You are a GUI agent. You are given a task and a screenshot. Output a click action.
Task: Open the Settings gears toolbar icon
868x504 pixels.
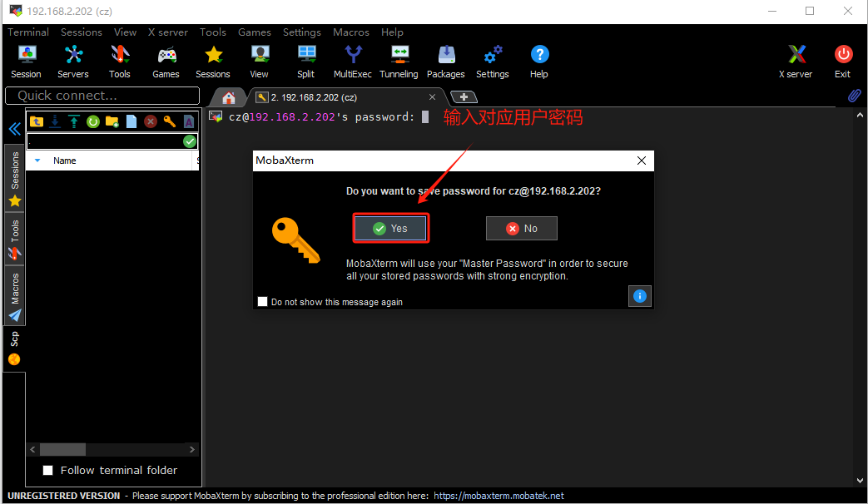click(x=492, y=62)
